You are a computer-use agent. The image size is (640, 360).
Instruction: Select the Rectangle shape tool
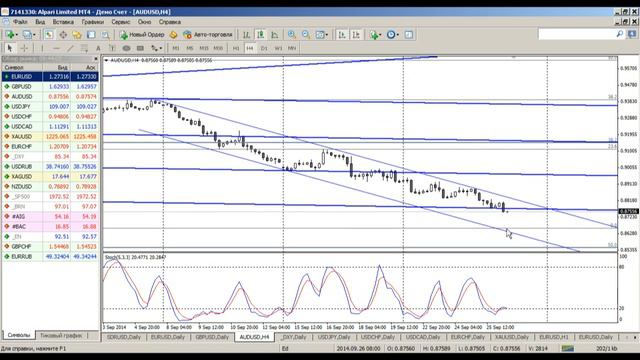[140, 48]
